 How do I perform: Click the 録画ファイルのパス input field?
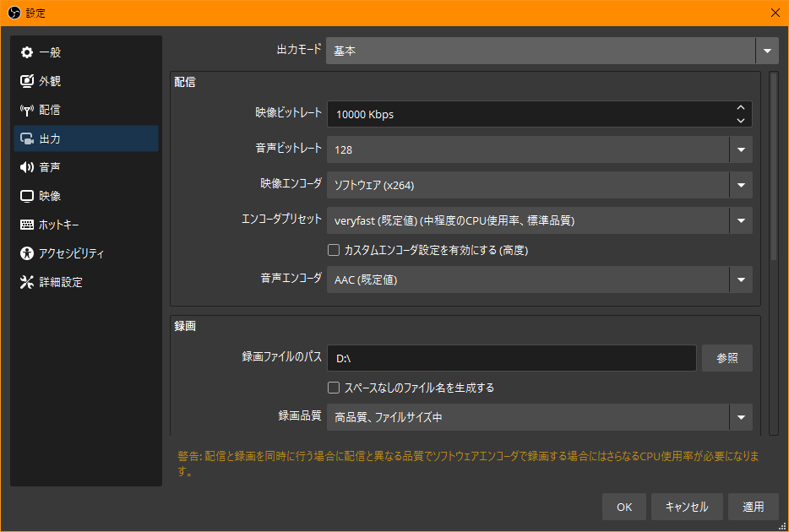pos(511,358)
